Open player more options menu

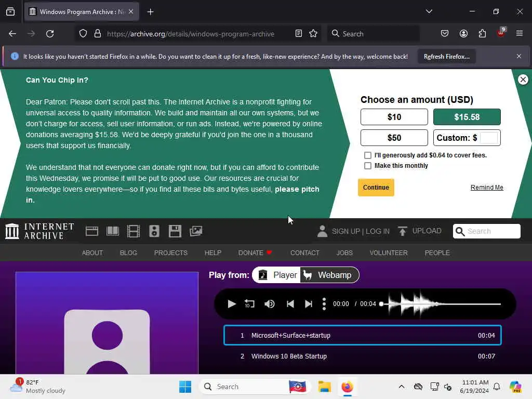324,304
